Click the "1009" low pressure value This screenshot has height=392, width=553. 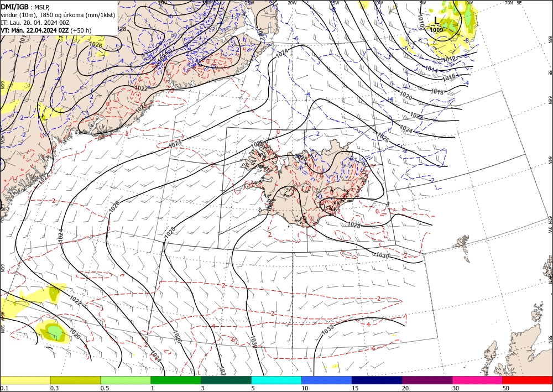436,30
